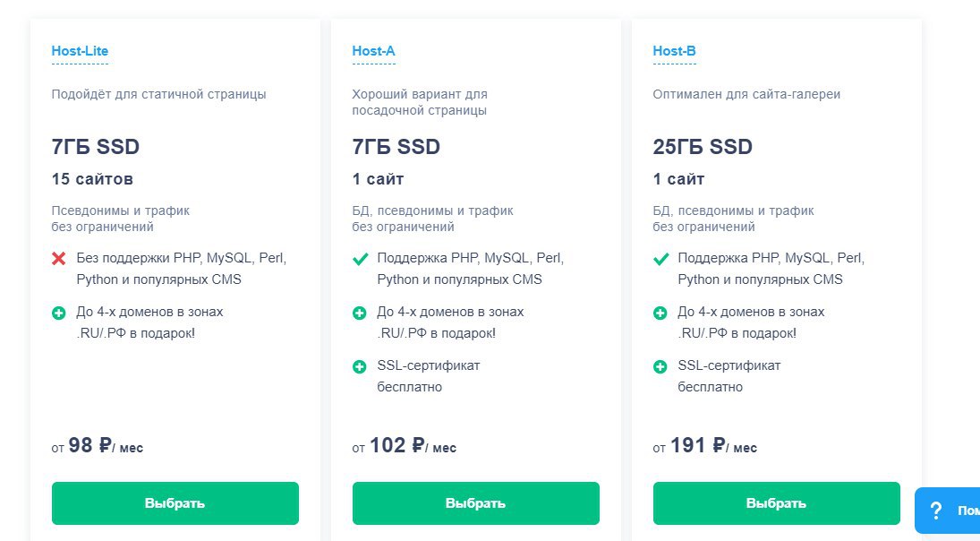This screenshot has width=980, height=541.
Task: Click the SSL plus icon in Host-A
Action: coord(360,366)
